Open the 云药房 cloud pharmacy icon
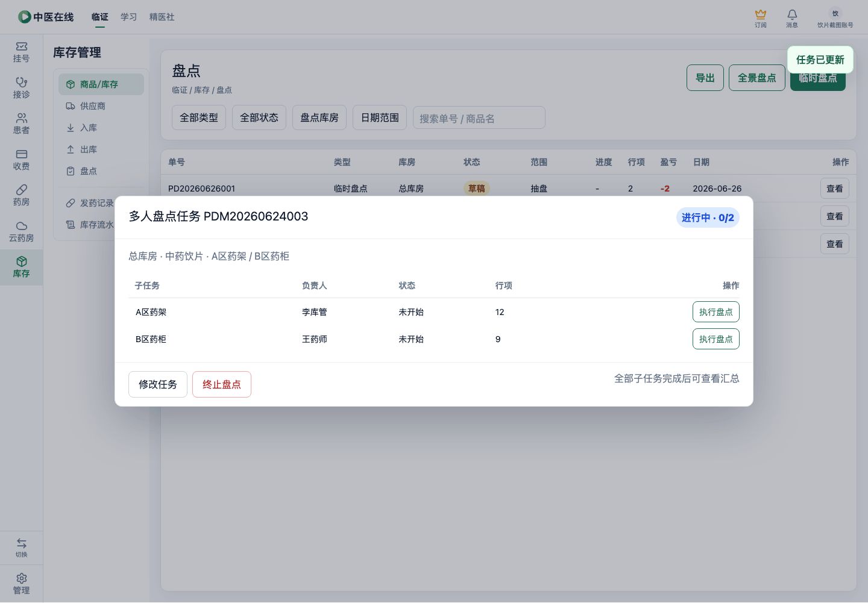Image resolution: width=868 pixels, height=603 pixels. 21,232
